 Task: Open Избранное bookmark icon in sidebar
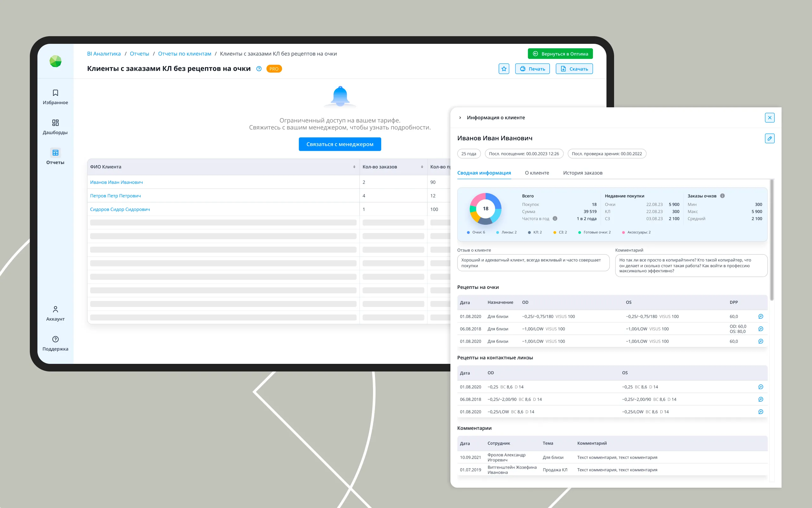click(56, 93)
